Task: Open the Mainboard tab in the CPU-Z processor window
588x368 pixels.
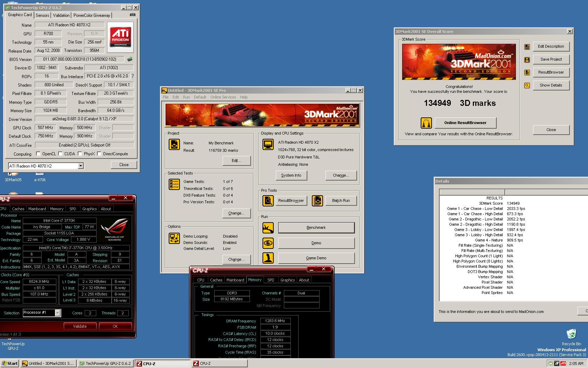Action: 37,209
